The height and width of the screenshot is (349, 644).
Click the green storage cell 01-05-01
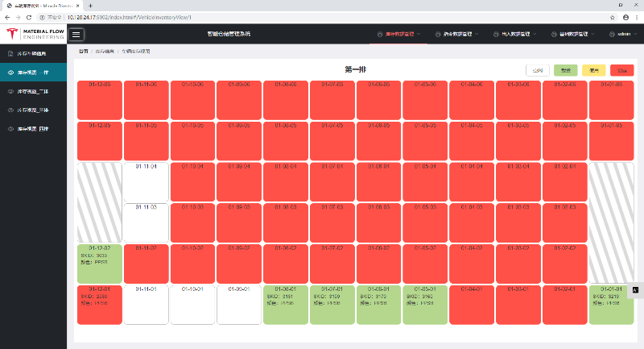click(x=425, y=304)
